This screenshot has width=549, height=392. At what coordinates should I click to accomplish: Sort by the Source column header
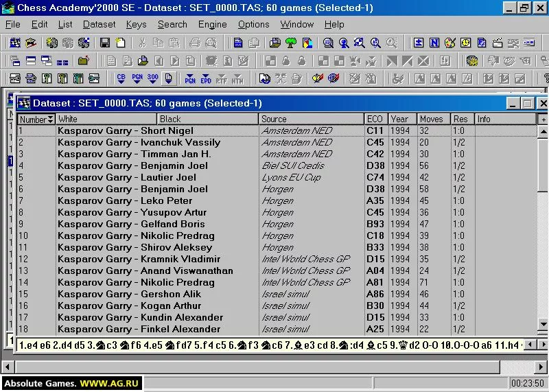(x=312, y=119)
